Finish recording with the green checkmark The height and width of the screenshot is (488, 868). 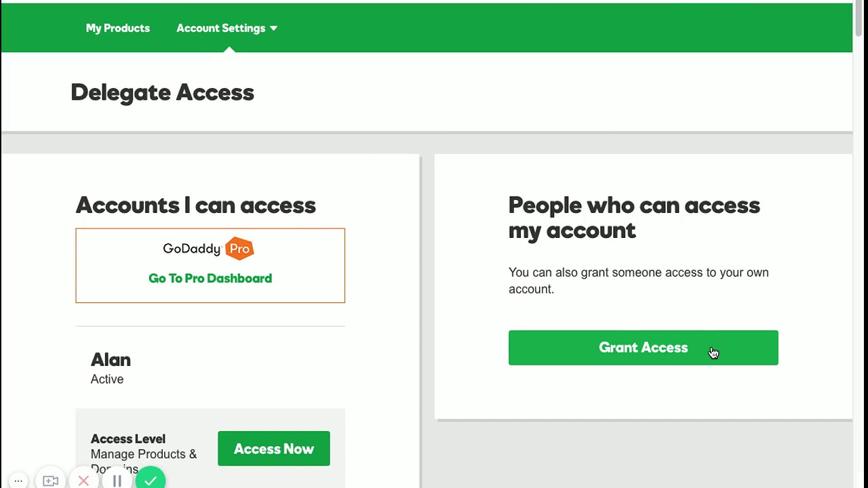click(x=151, y=481)
